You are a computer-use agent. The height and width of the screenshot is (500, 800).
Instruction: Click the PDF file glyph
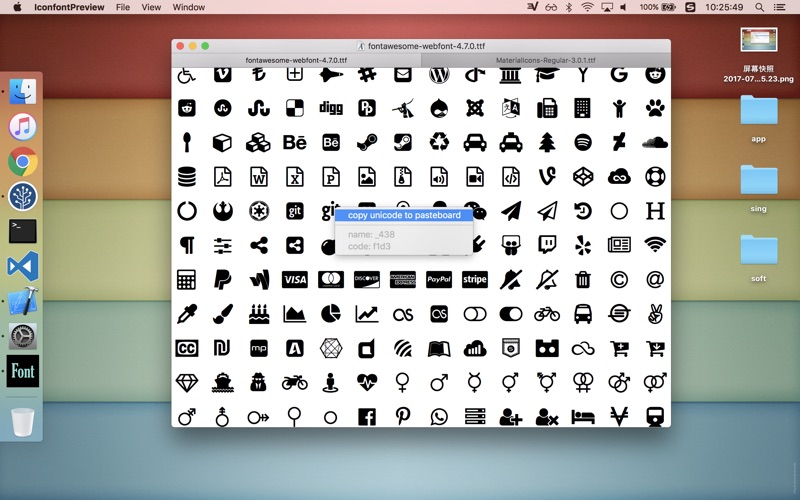[x=222, y=177]
